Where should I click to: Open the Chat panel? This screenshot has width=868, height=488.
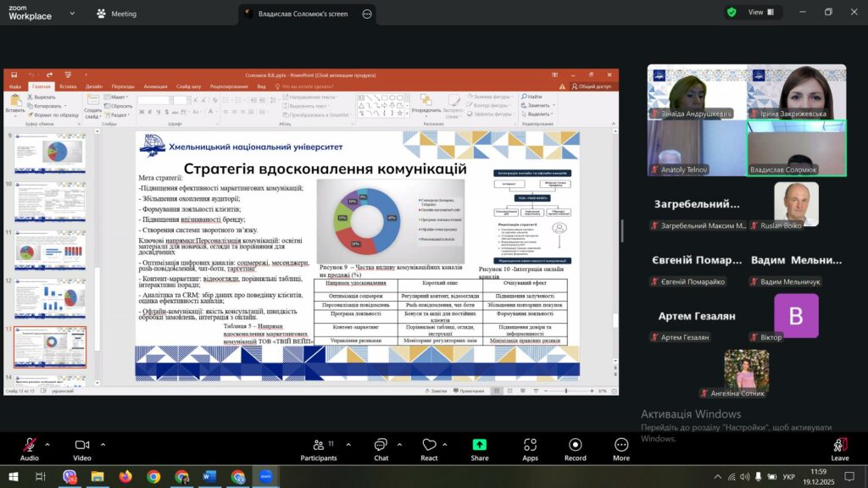pyautogui.click(x=381, y=446)
